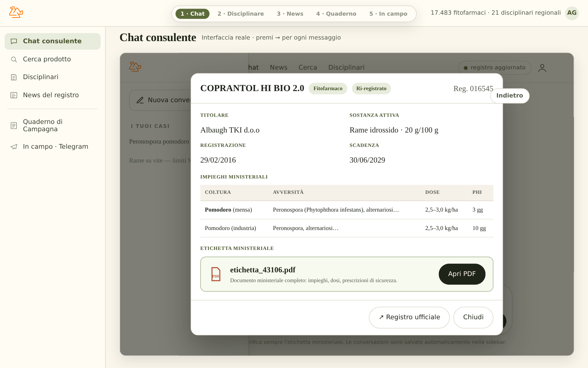The image size is (588, 368).
Task: Open Cerca in chat window nav
Action: pyautogui.click(x=308, y=67)
